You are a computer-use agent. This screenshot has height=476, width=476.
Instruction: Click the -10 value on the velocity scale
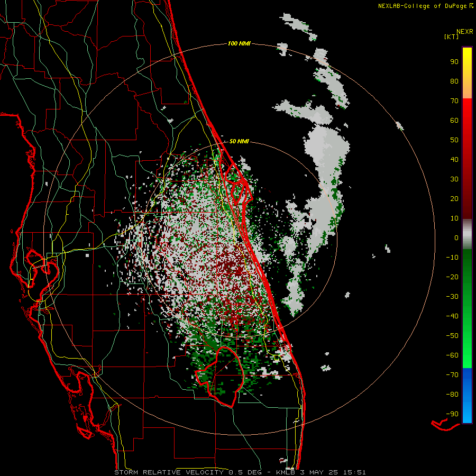452,258
